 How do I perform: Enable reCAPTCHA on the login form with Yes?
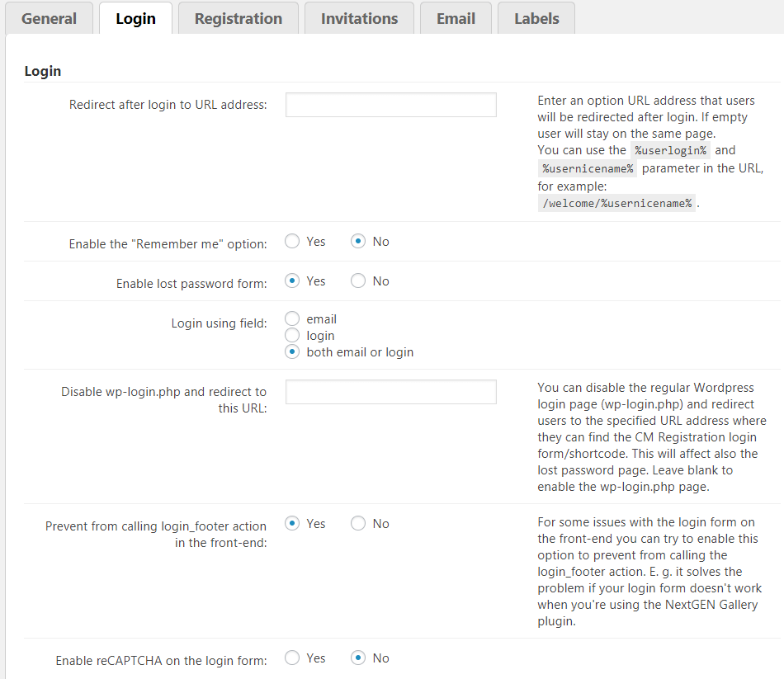tap(292, 658)
